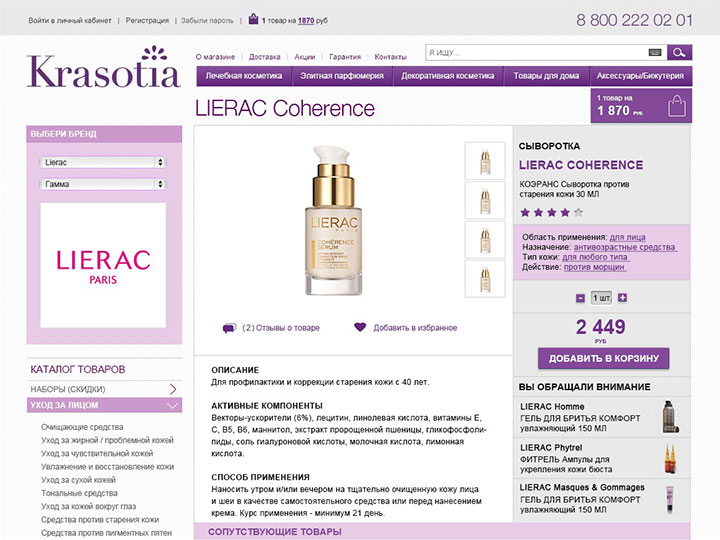Image resolution: width=720 pixels, height=540 pixels.
Task: Click the magnifier search button
Action: tap(679, 52)
